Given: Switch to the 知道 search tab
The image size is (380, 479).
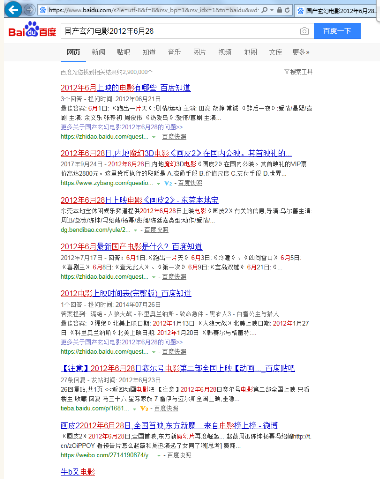Looking at the screenshot, I should (149, 52).
